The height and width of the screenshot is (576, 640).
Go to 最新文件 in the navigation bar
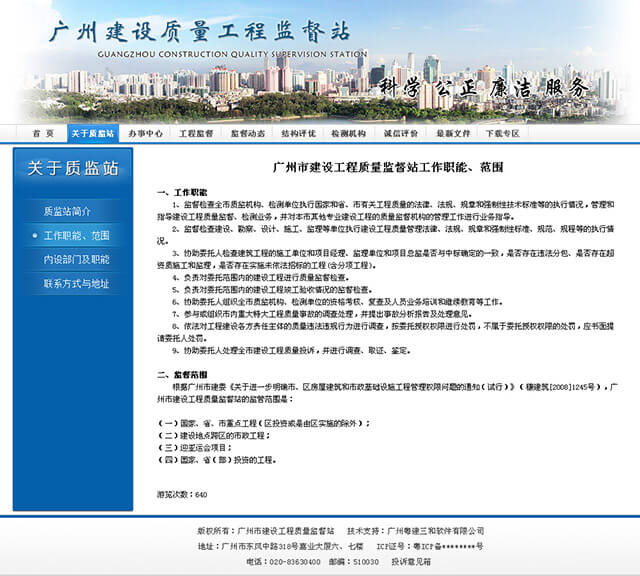click(x=453, y=133)
